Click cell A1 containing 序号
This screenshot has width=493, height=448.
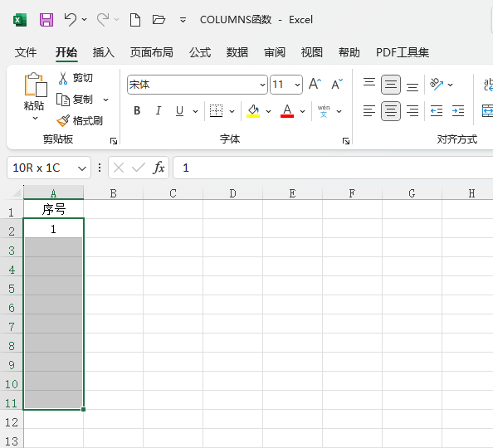click(x=53, y=209)
